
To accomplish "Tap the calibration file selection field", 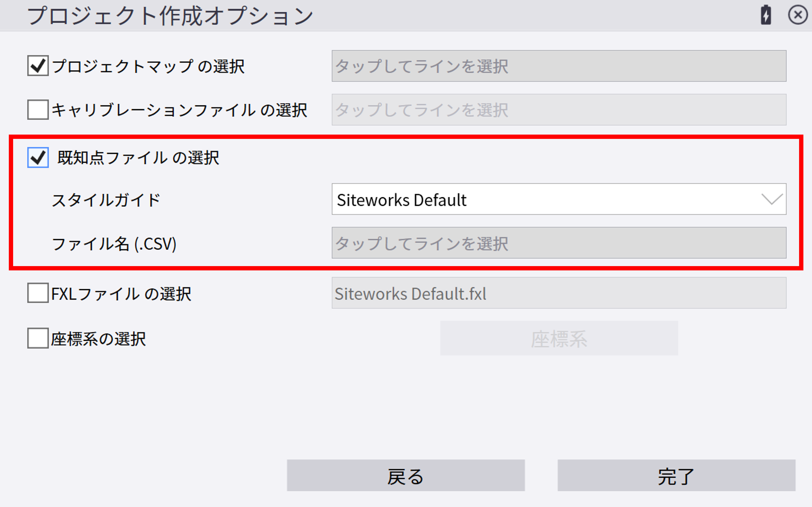I will 559,110.
